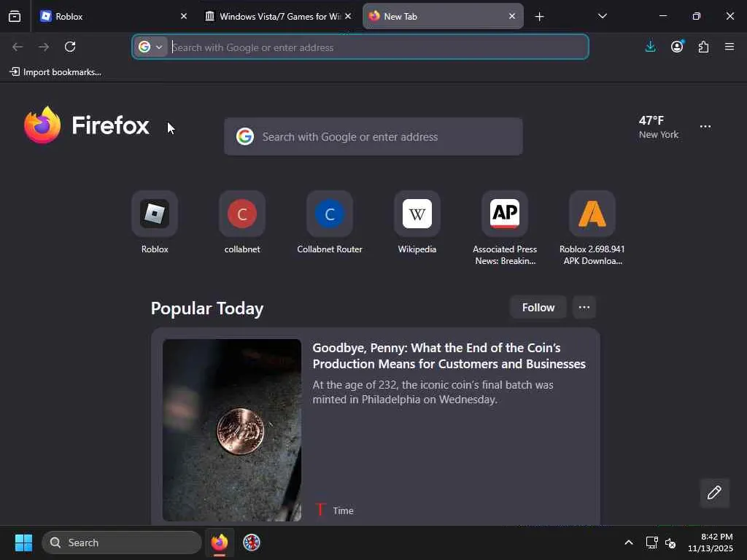Open the network status tray icon

[x=651, y=542]
